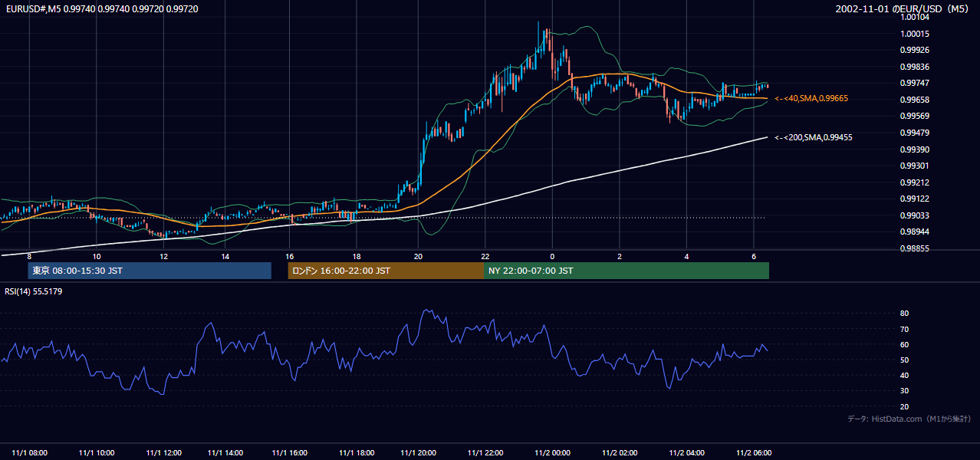
Task: Click the 11/2 04:00 time label
Action: tap(687, 453)
